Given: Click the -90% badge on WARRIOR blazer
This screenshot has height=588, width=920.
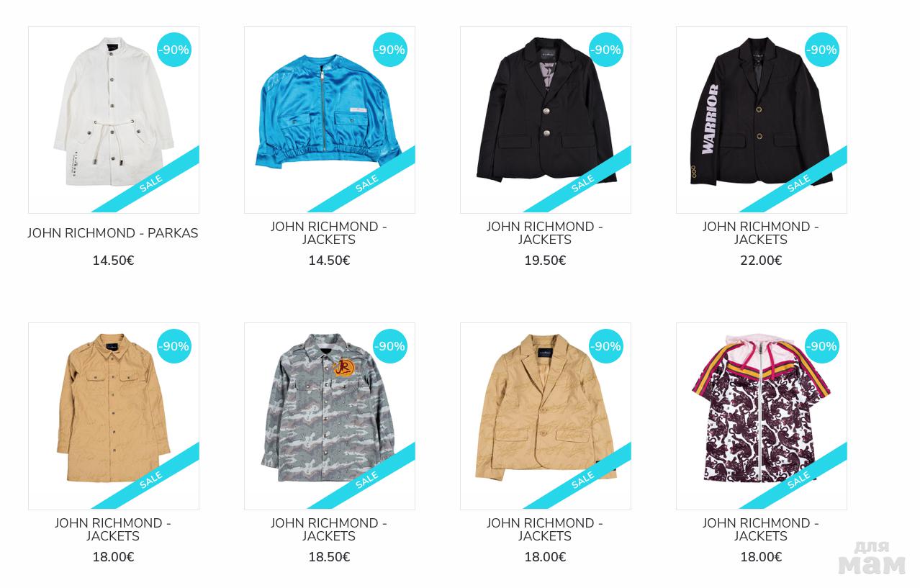Looking at the screenshot, I should pyautogui.click(x=822, y=50).
